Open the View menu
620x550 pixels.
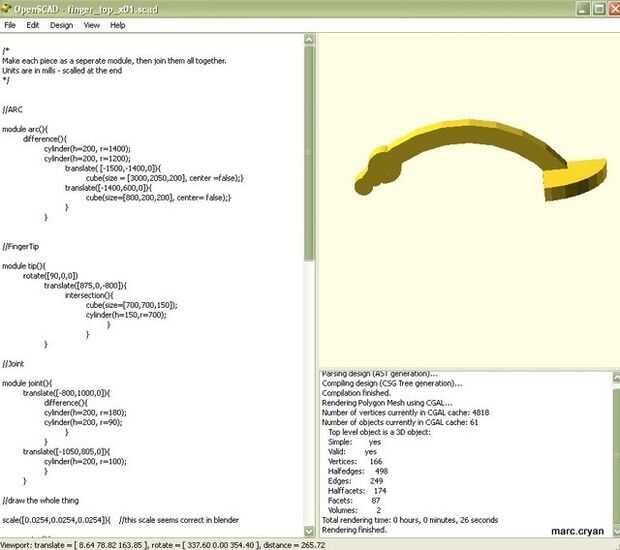click(91, 25)
